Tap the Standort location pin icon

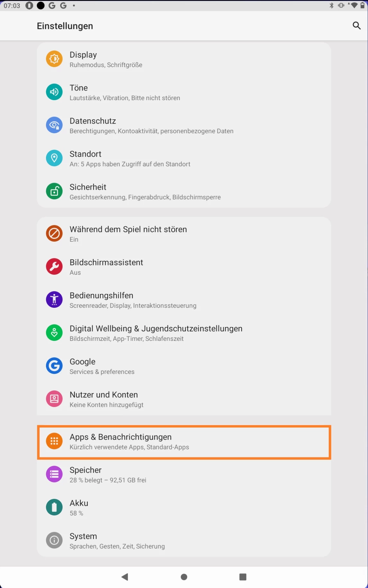tap(54, 158)
